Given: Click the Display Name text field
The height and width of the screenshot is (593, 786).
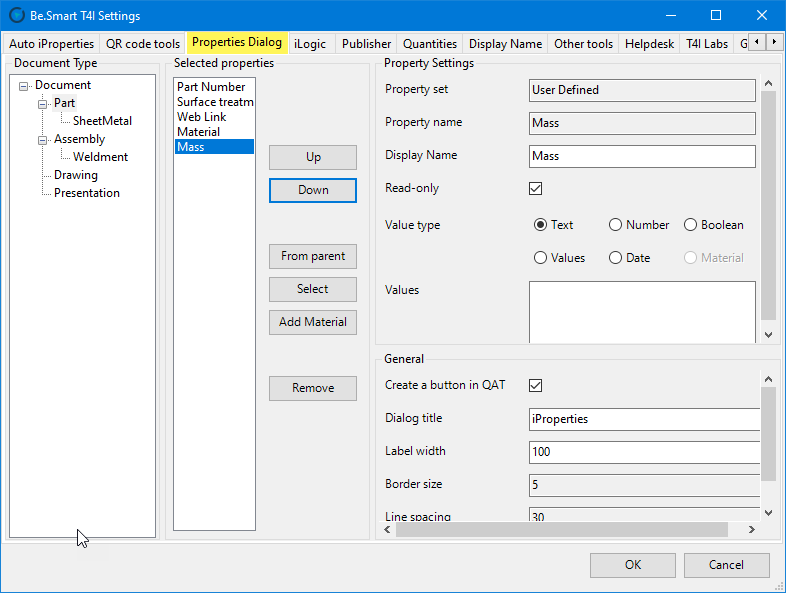Looking at the screenshot, I should pyautogui.click(x=642, y=156).
